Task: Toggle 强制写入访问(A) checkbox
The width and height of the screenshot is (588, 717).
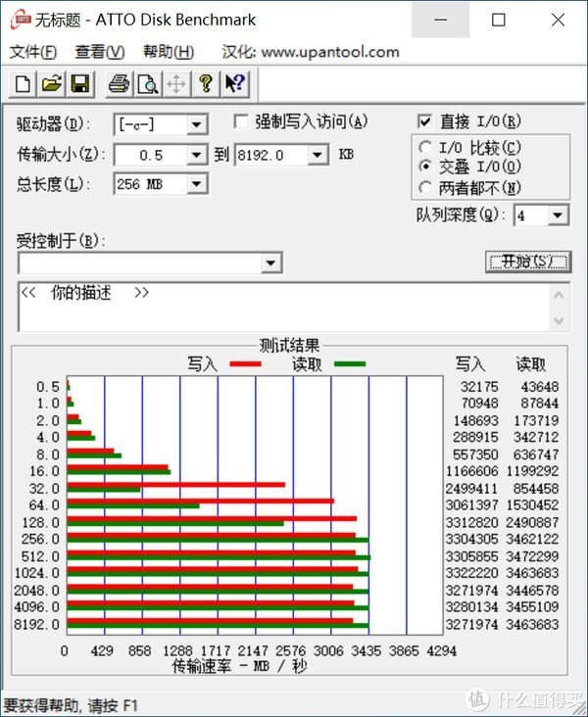Action: [241, 121]
